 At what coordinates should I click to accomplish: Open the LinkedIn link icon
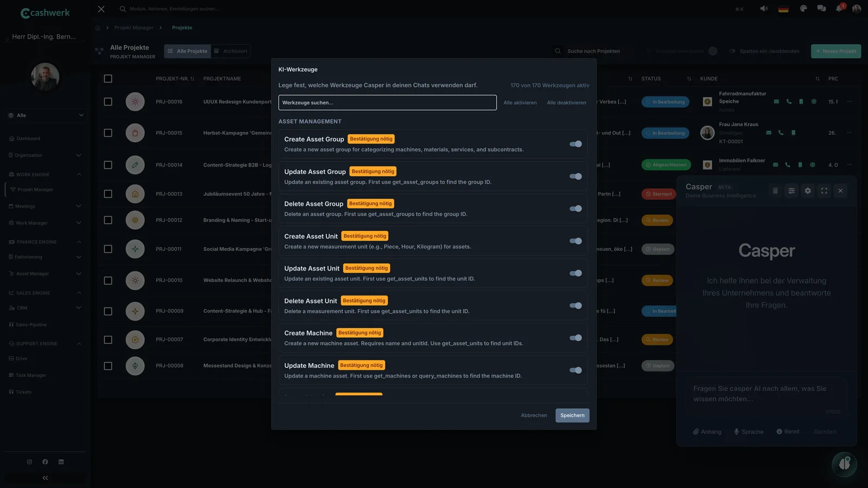(x=61, y=462)
